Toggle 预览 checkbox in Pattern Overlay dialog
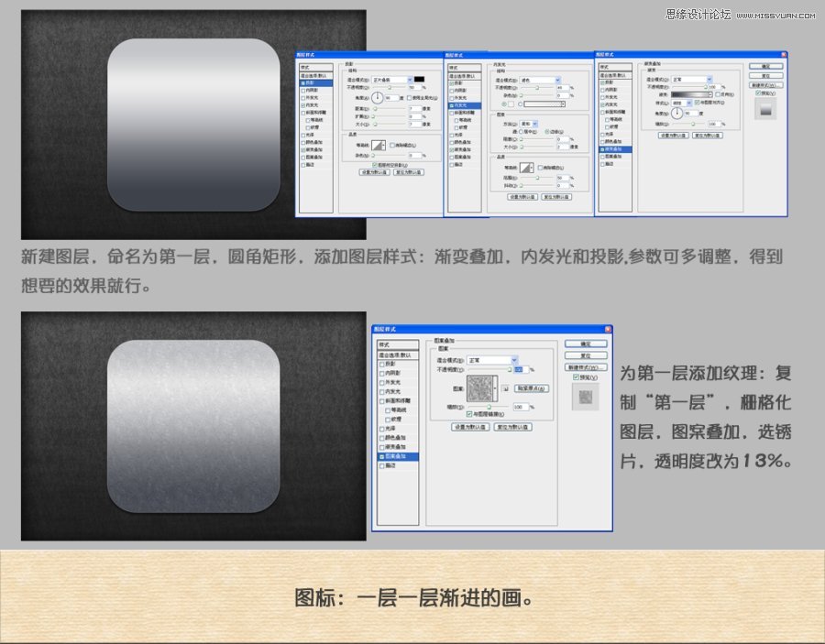The width and height of the screenshot is (825, 644). 576,377
